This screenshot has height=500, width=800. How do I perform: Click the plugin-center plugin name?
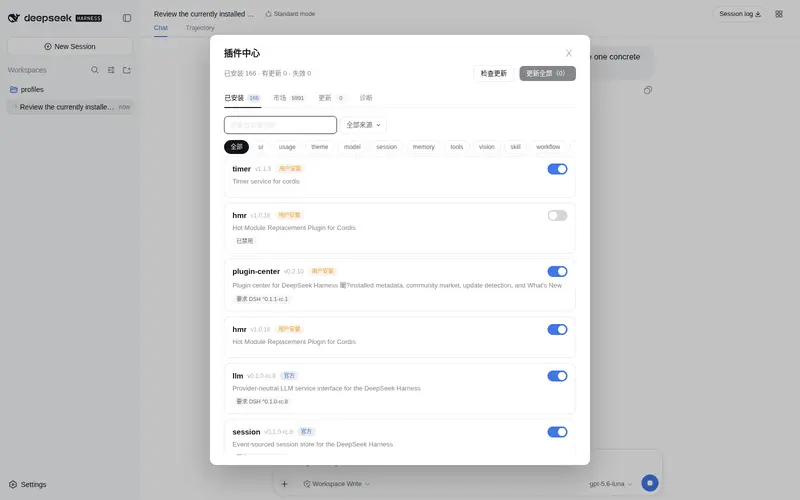256,271
